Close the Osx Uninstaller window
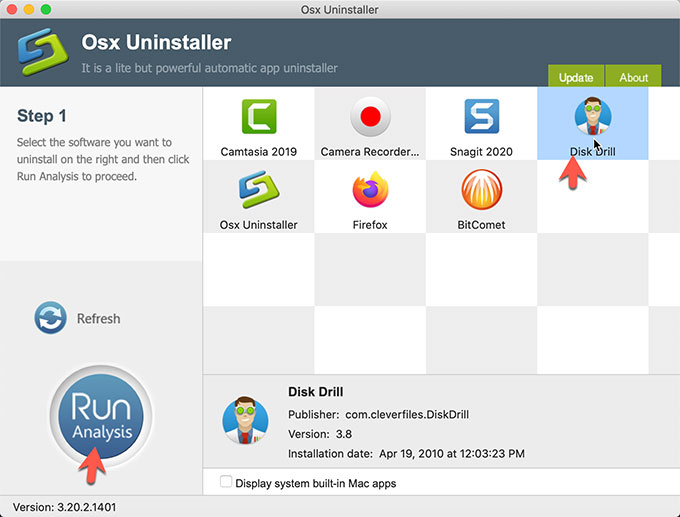The width and height of the screenshot is (680, 517). point(12,9)
